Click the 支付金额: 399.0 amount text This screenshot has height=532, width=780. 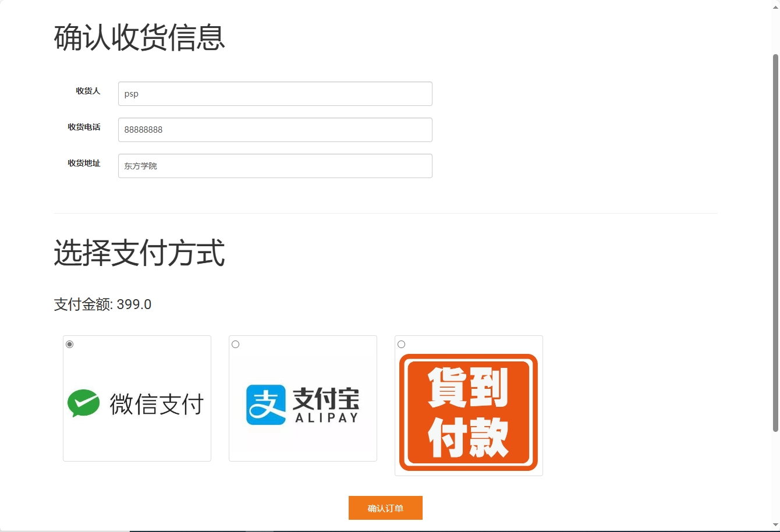tap(102, 304)
